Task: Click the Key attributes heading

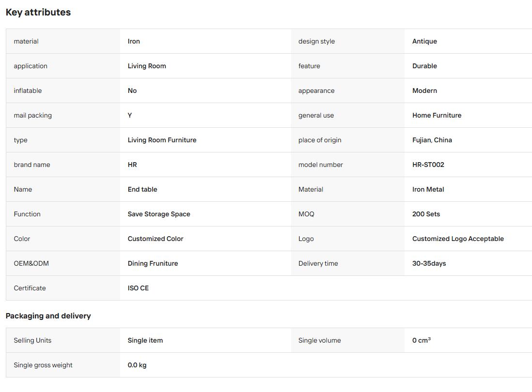Action: tap(38, 12)
